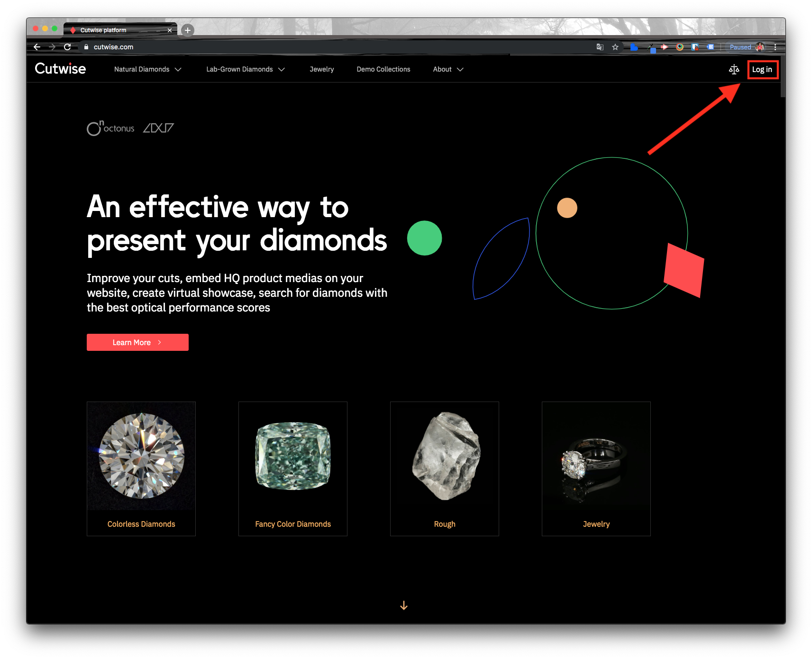Click the orange scroll-down arrow
The height and width of the screenshot is (659, 812).
point(404,605)
